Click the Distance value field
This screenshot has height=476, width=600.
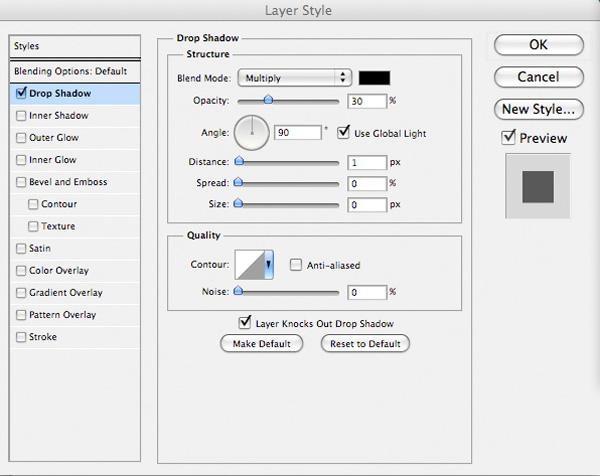[x=367, y=163]
